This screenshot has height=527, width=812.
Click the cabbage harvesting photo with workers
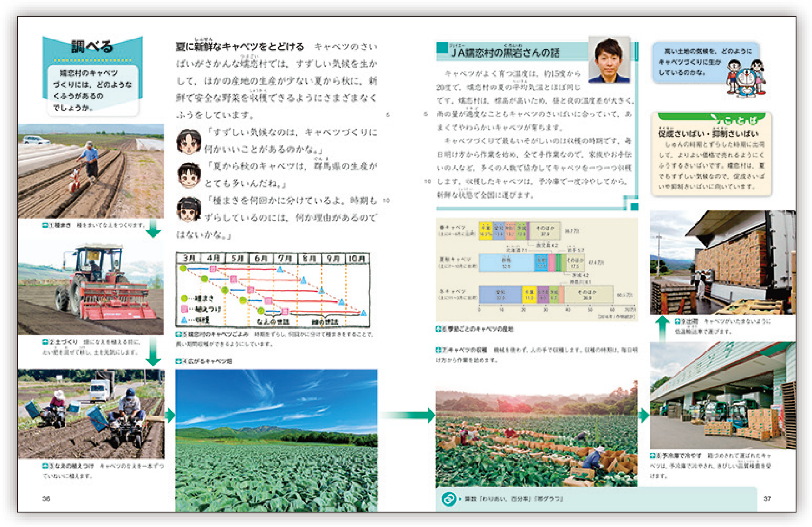click(536, 434)
